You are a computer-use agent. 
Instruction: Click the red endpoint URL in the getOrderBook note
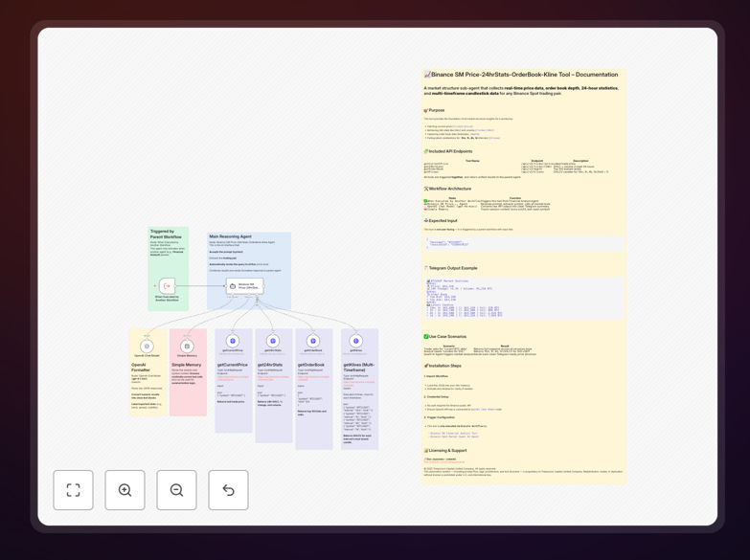click(x=313, y=378)
